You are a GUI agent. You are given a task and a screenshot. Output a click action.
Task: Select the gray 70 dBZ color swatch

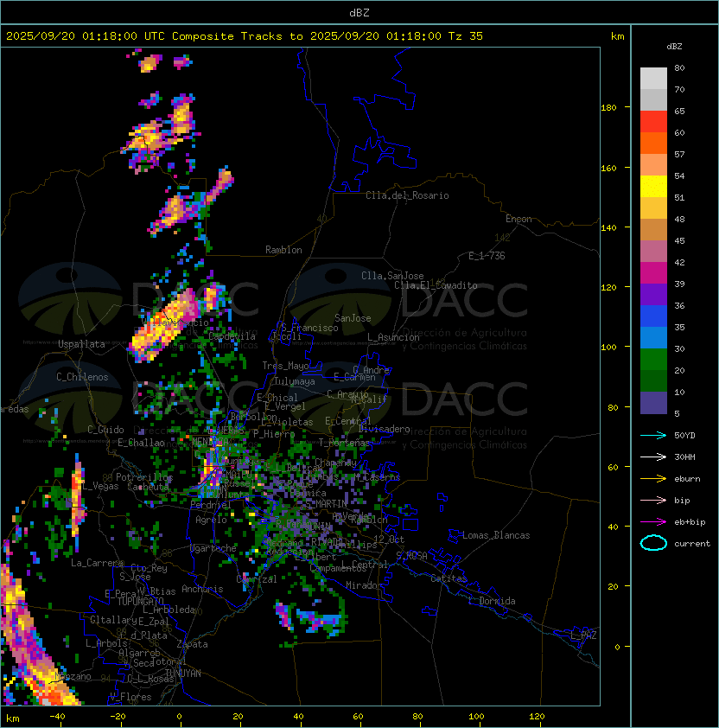[x=653, y=79]
